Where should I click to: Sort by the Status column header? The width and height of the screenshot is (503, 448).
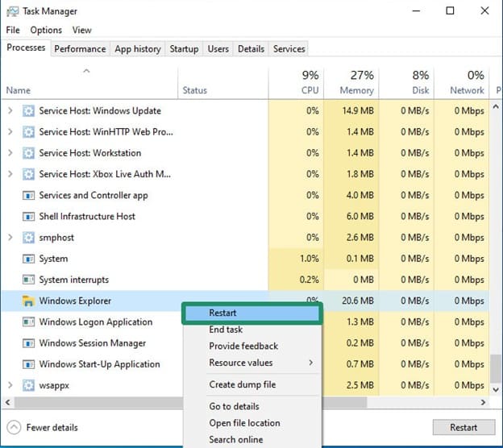point(223,83)
